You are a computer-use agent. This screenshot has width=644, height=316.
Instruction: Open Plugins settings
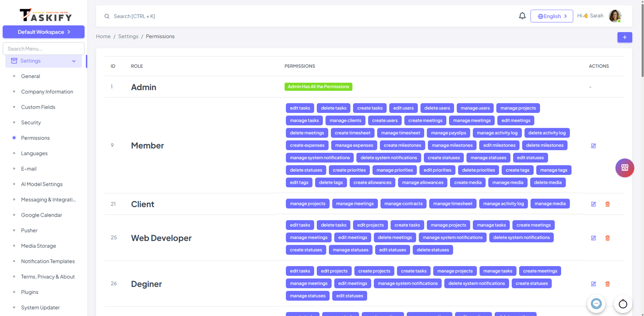30,292
